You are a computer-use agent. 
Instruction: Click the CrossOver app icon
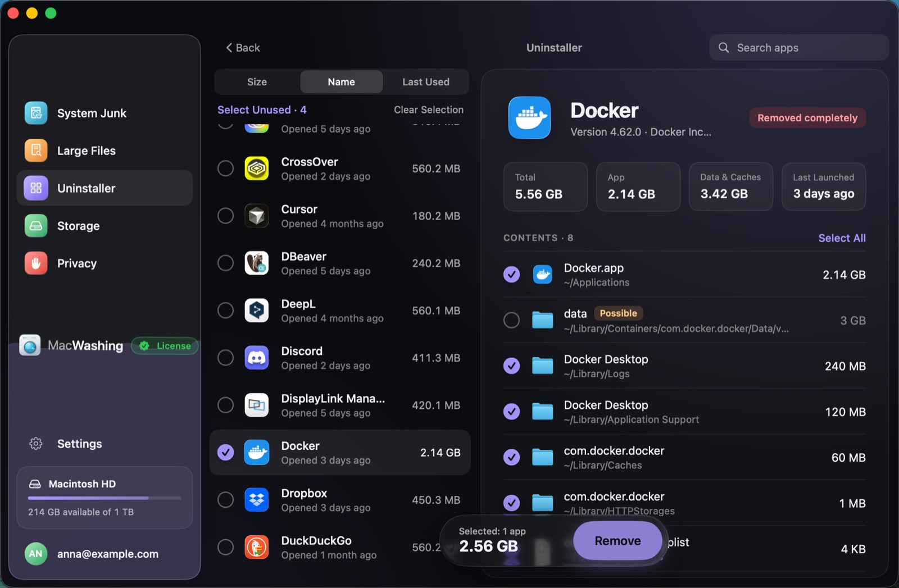tap(257, 168)
